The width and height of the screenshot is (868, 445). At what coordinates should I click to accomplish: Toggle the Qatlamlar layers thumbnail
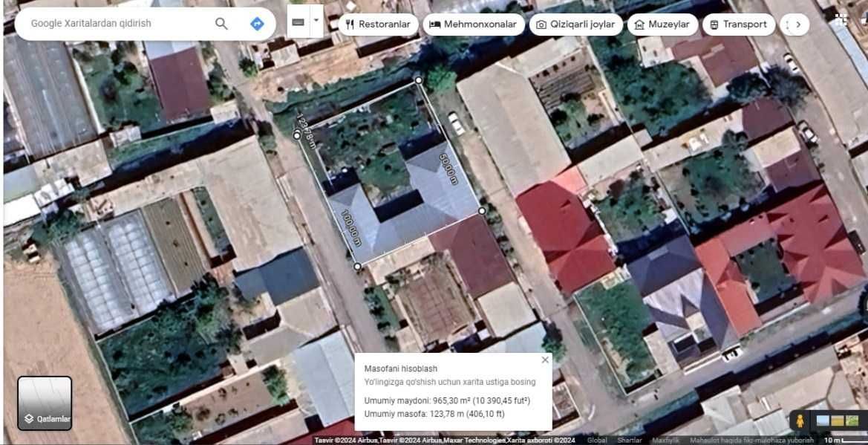45,403
